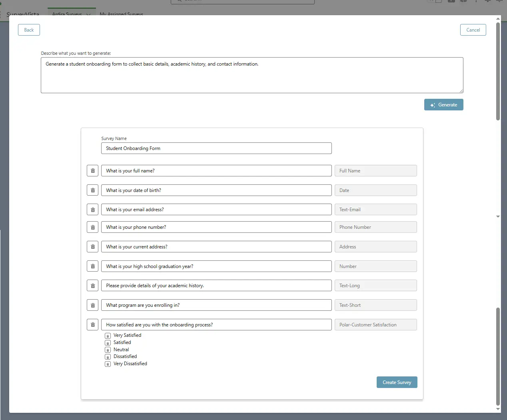The height and width of the screenshot is (420, 507).
Task: Click the scroll-down arrow of the dialog scrollbar
Action: pos(498,409)
